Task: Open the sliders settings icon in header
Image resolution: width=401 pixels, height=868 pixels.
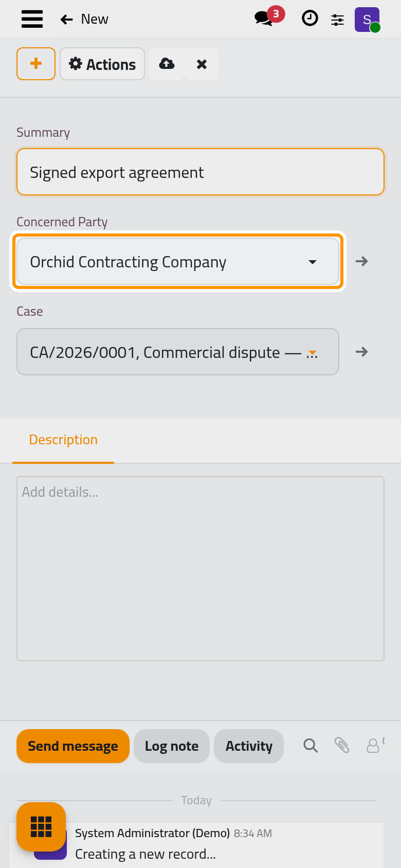Action: click(337, 20)
